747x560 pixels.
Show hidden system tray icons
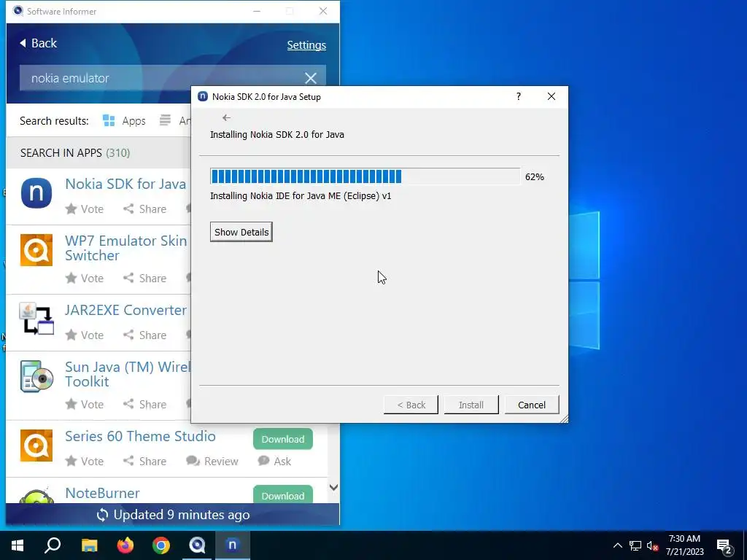click(617, 545)
